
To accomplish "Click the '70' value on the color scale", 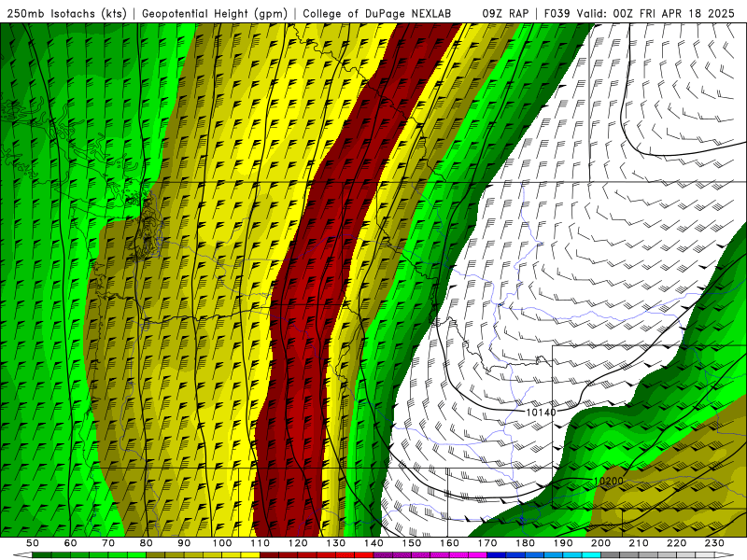I will click(x=108, y=543).
